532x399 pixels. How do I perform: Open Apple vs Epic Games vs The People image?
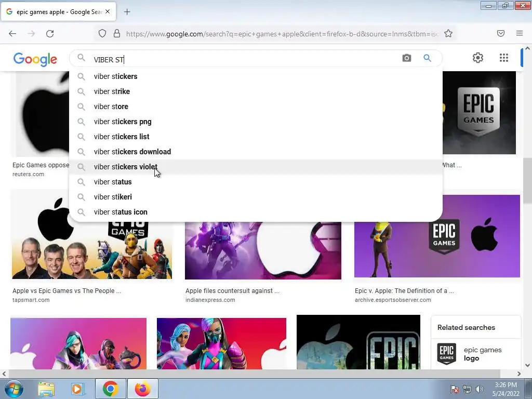tap(91, 250)
